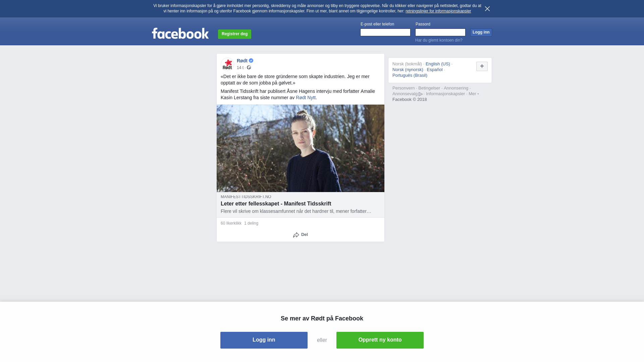
Task: Open the article photo thumbnail
Action: point(301,148)
